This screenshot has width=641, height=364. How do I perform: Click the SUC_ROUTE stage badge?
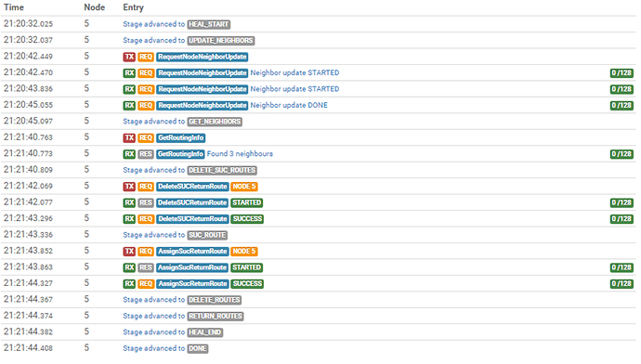(x=207, y=235)
